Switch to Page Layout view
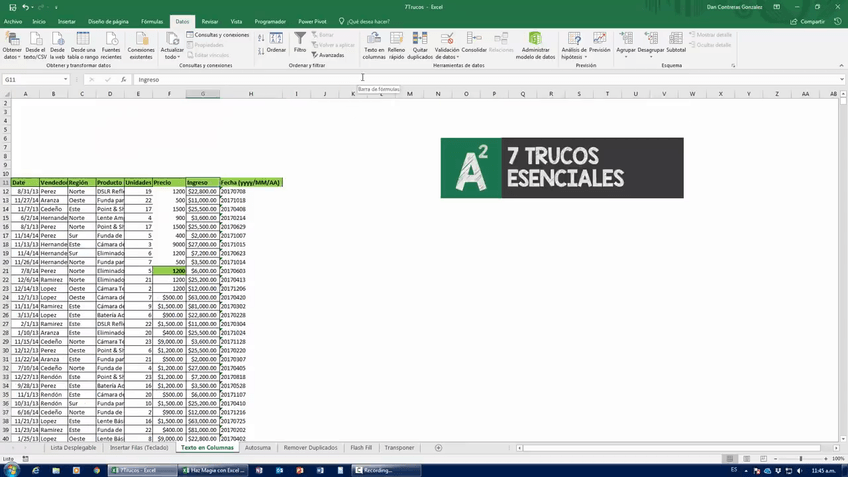The image size is (848, 477). tap(746, 459)
